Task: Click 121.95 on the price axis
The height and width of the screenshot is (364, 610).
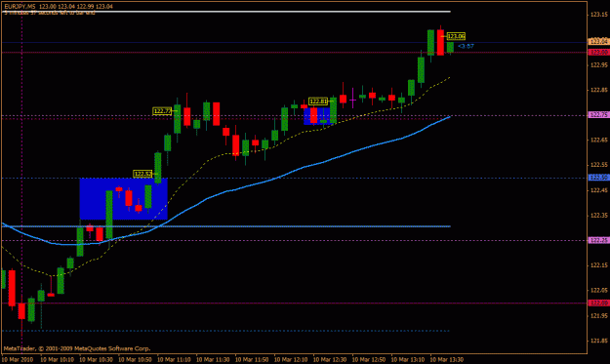Action: (x=598, y=315)
